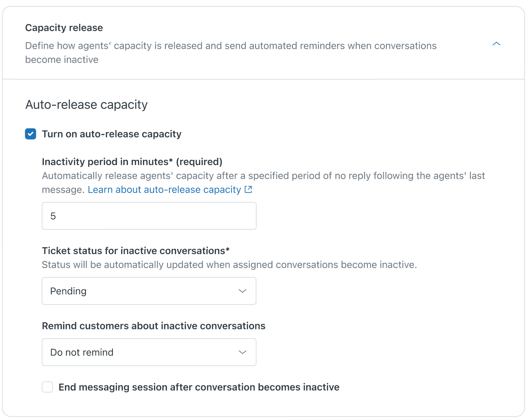531x420 pixels.
Task: Enable End messaging session after conversation becomes inactive
Action: point(47,387)
